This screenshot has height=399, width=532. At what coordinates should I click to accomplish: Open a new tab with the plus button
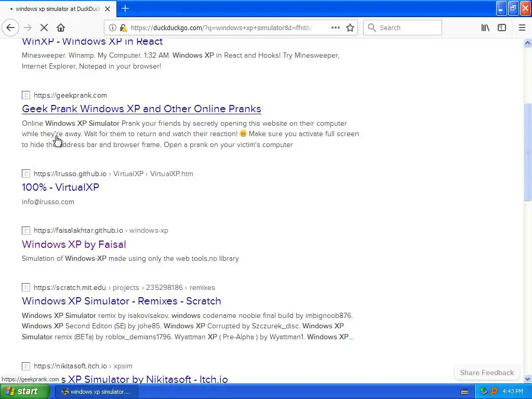[x=125, y=8]
